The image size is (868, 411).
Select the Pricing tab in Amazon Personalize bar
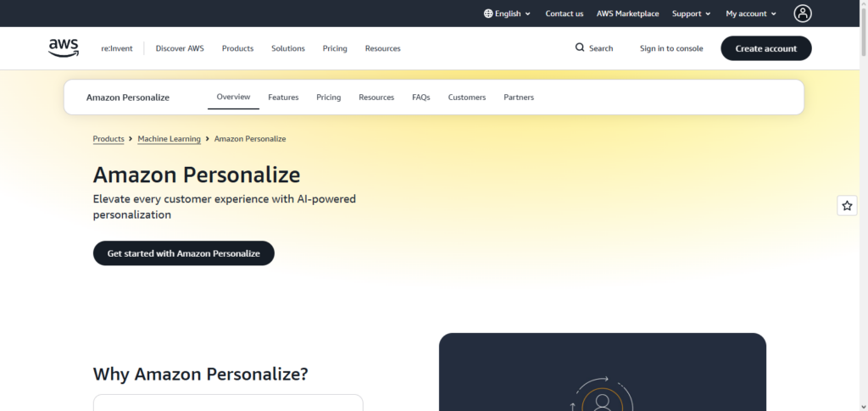click(x=329, y=97)
